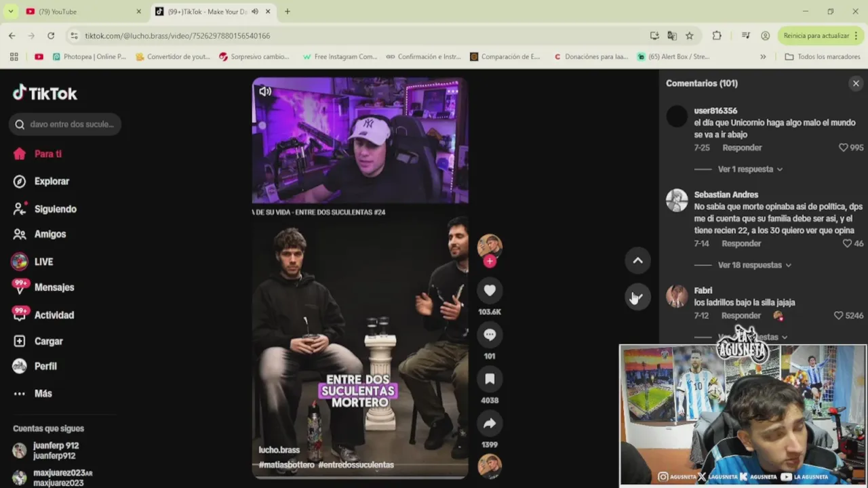Open the apps grid in bookmarks bar
Screen dimensions: 868x488
pyautogui.click(x=14, y=57)
